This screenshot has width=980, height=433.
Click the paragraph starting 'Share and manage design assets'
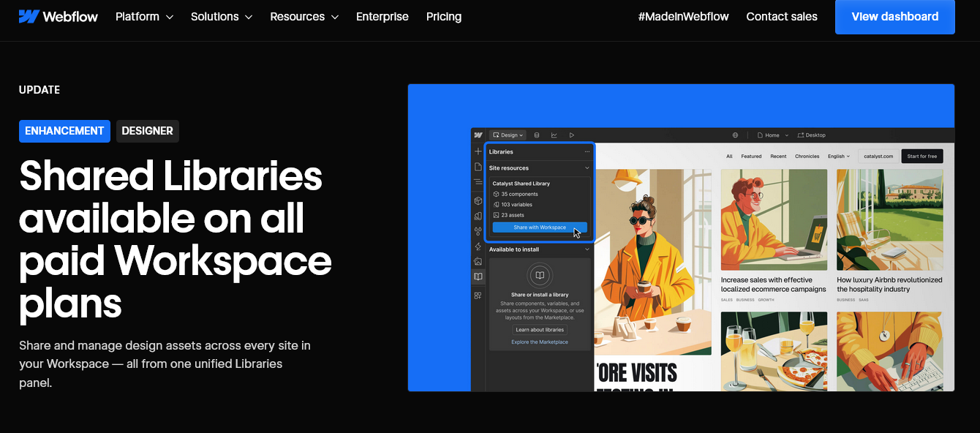pos(165,364)
